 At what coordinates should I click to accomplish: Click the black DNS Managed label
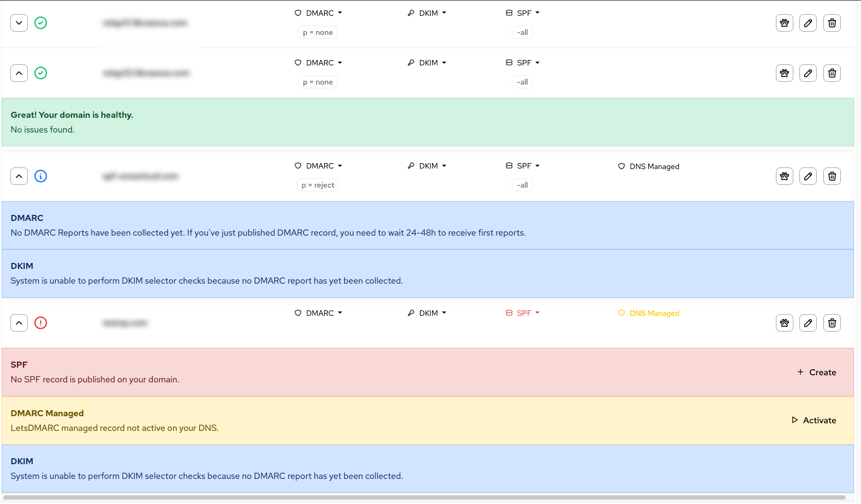coord(649,166)
